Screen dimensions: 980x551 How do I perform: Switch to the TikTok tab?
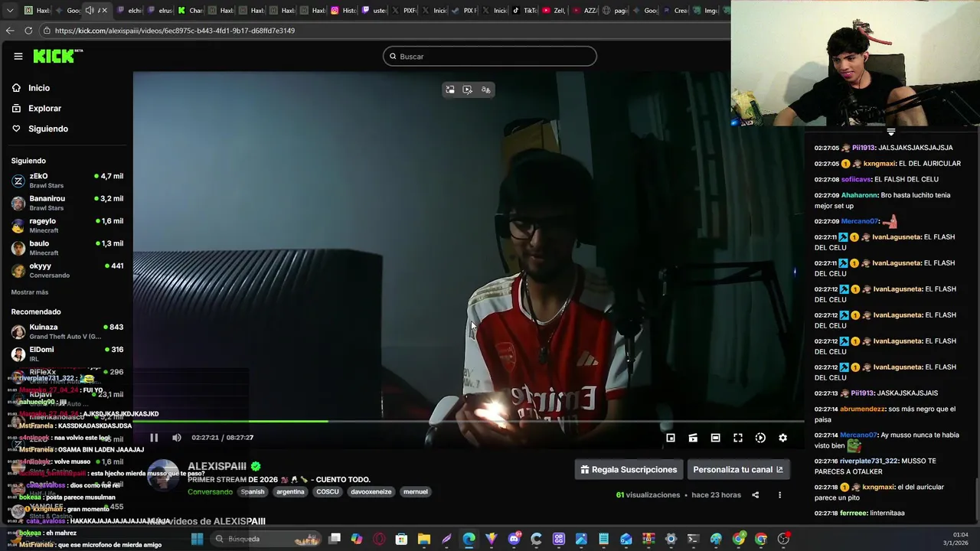click(x=524, y=11)
